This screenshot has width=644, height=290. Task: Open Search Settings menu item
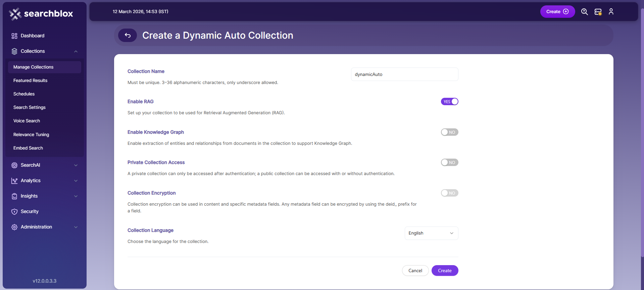(x=45, y=108)
